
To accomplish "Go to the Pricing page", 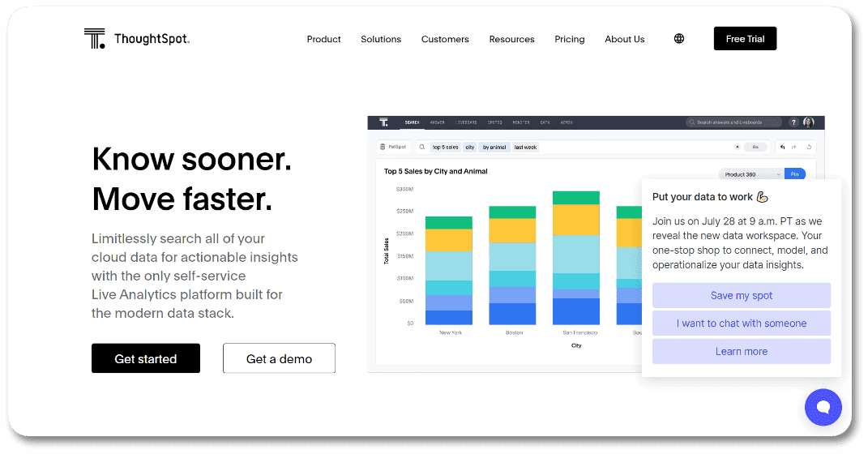I will [570, 39].
